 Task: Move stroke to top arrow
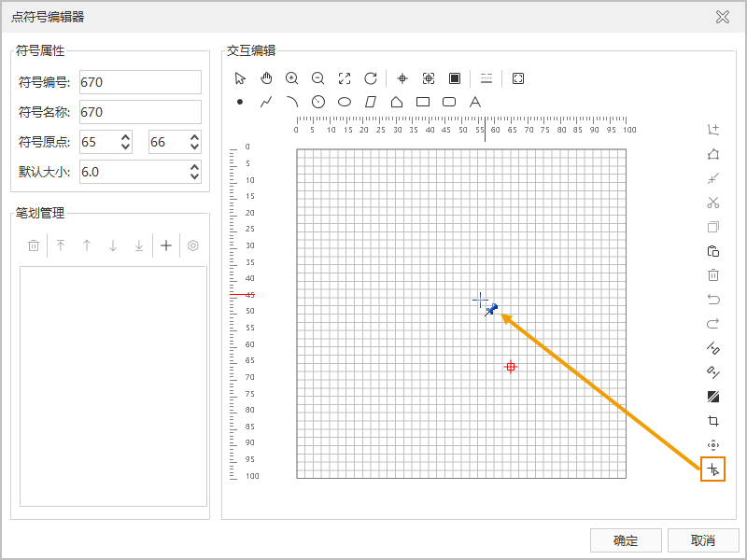click(61, 245)
